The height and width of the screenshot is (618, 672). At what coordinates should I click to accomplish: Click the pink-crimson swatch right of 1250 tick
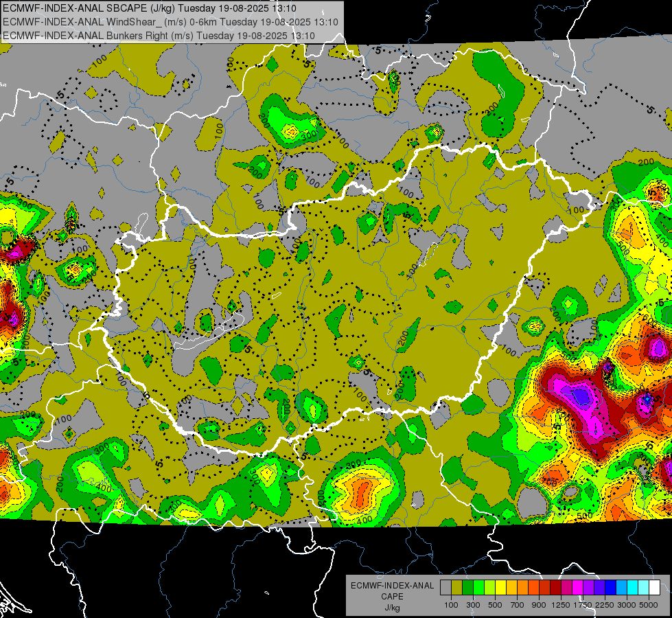(566, 588)
